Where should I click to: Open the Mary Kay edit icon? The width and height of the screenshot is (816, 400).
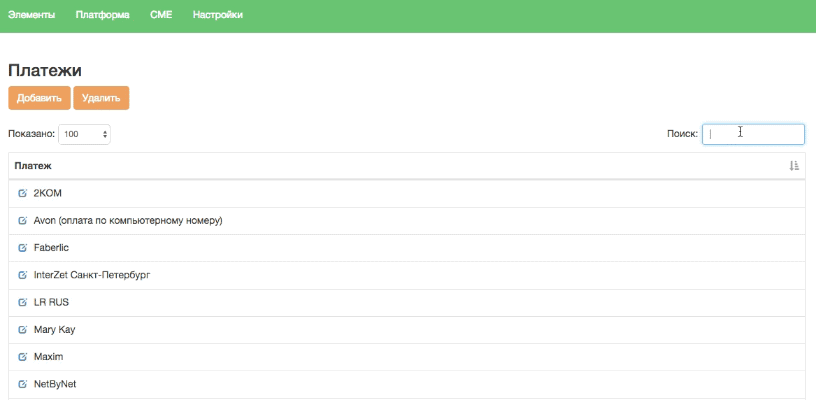coord(23,329)
